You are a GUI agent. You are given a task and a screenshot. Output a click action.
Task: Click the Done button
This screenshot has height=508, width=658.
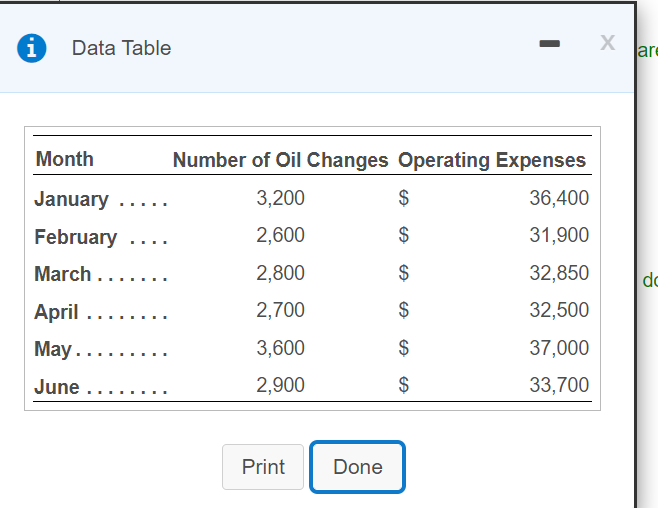[x=358, y=467]
